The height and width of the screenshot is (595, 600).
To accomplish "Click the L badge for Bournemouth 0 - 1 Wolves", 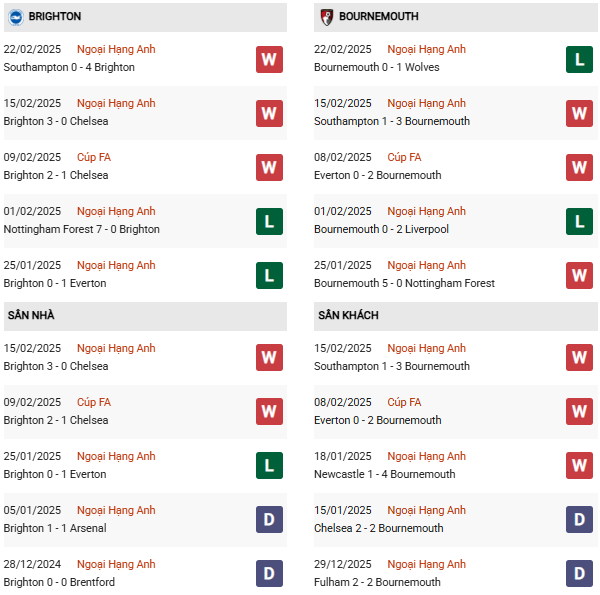I will pos(579,60).
